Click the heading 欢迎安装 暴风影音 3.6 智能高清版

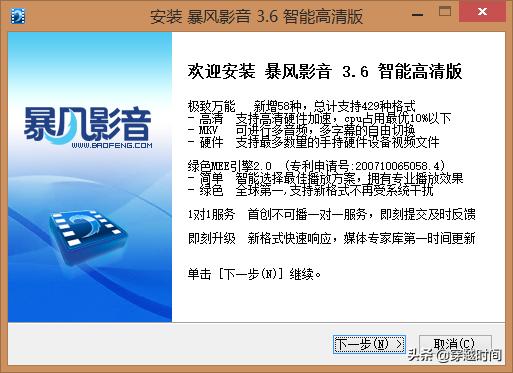325,71
